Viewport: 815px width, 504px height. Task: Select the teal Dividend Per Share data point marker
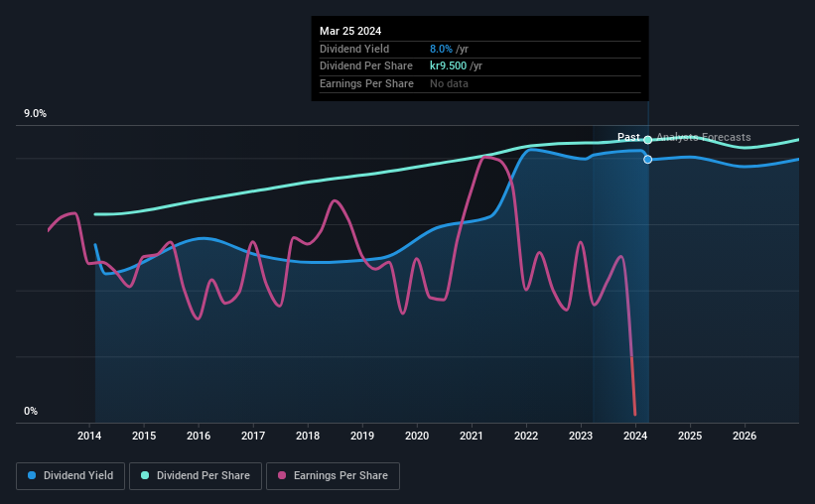[x=647, y=140]
